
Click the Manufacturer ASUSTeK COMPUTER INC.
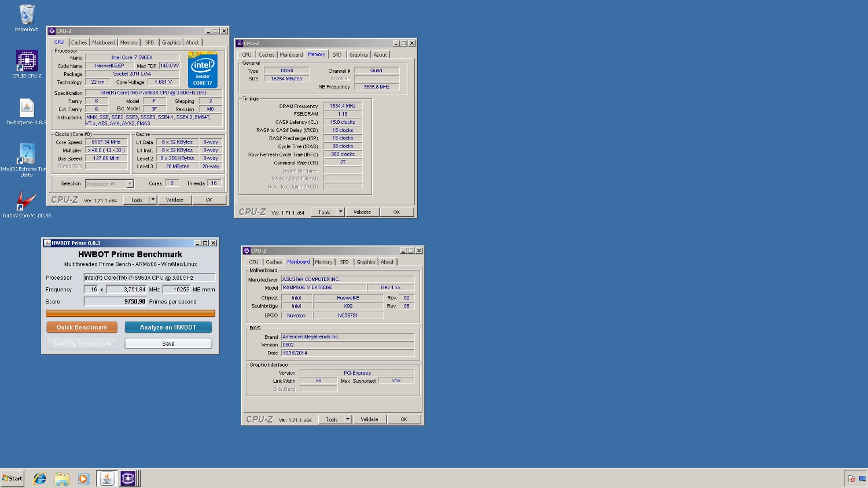click(348, 279)
